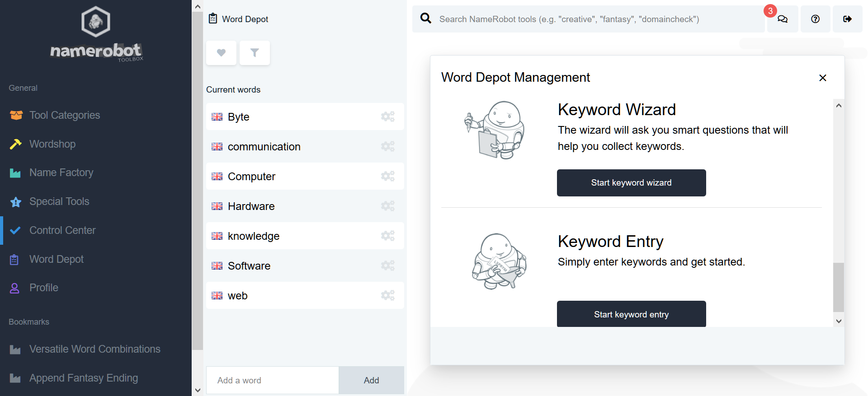868x396 pixels.
Task: Select the word Software
Action: (x=249, y=266)
